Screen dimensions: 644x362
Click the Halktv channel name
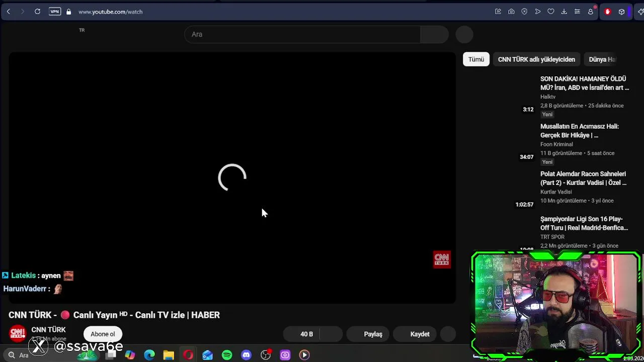coord(548,97)
